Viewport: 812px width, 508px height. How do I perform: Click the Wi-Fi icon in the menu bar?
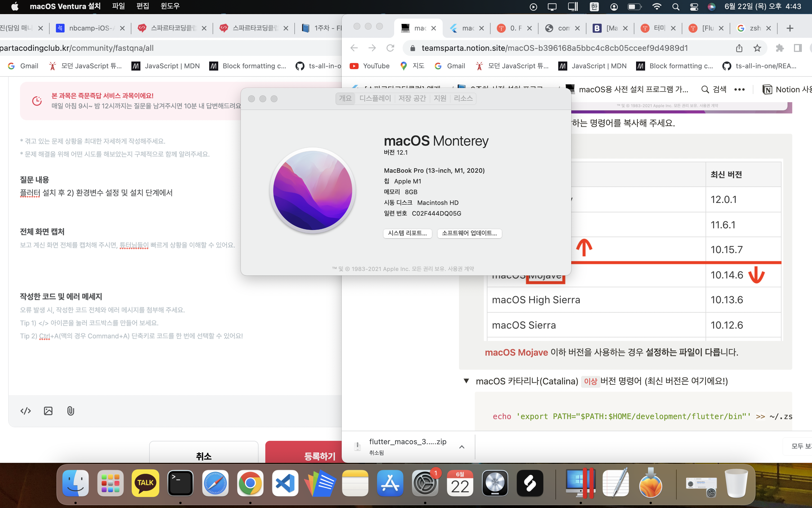point(657,7)
